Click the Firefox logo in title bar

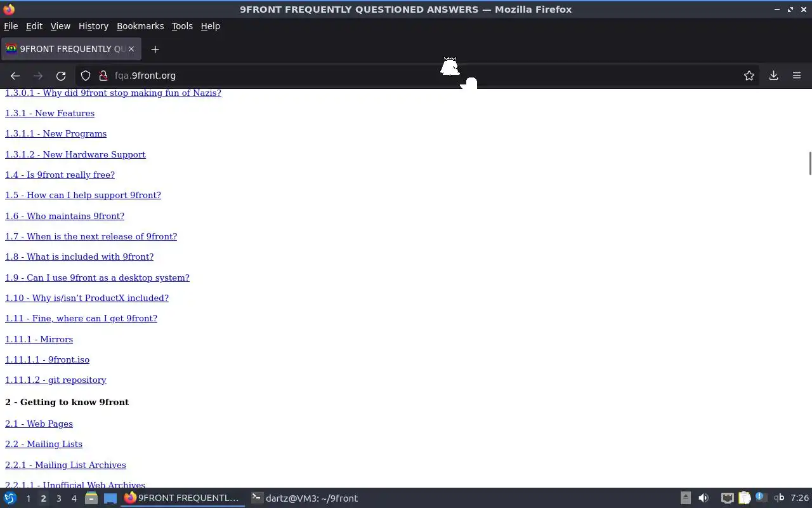(9, 10)
